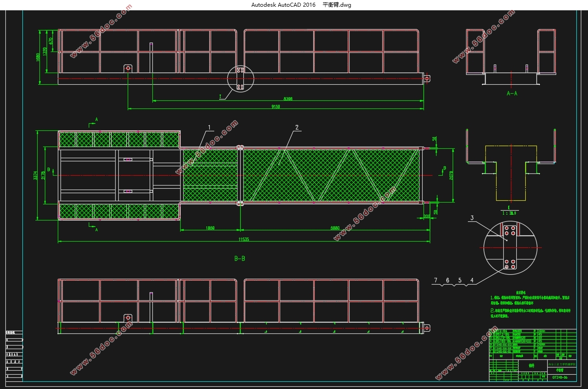
Task: Pick the 5880 horizontal dimension text
Action: (x=334, y=228)
